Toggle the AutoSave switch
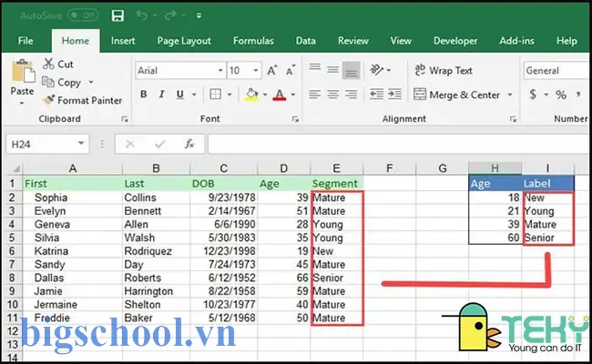This screenshot has height=364, width=592. click(83, 15)
